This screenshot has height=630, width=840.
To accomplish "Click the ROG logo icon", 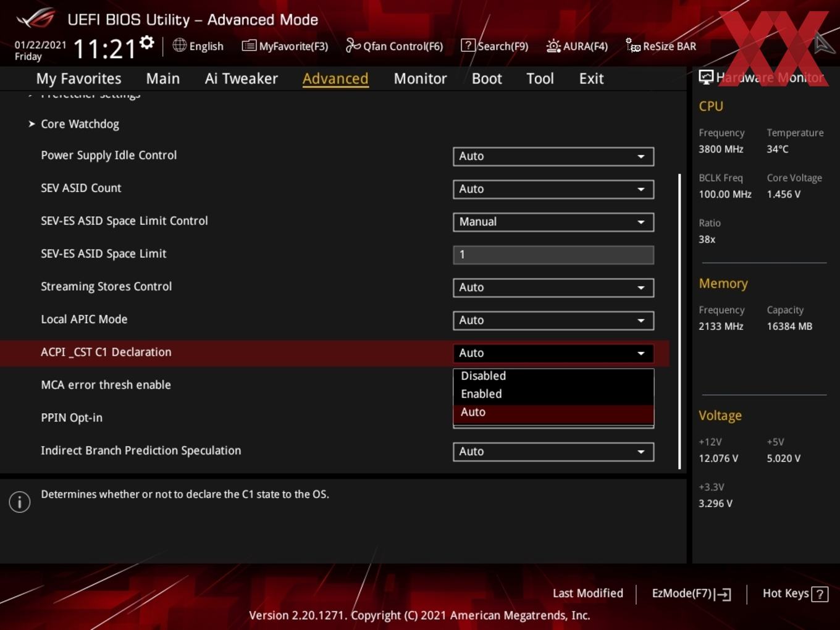I will [x=36, y=19].
